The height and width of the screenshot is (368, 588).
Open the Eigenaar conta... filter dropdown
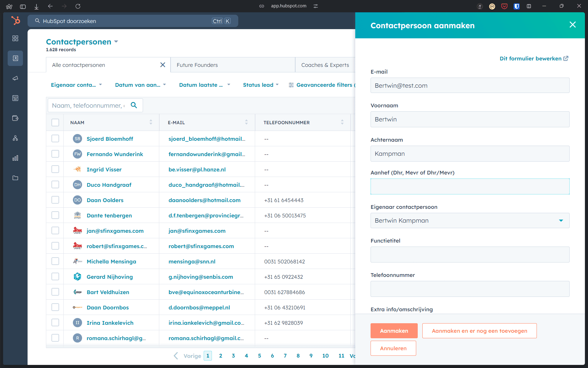(x=76, y=85)
